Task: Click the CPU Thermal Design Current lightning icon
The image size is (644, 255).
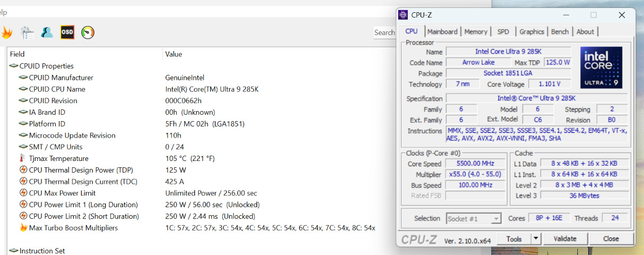Action: pyautogui.click(x=23, y=182)
